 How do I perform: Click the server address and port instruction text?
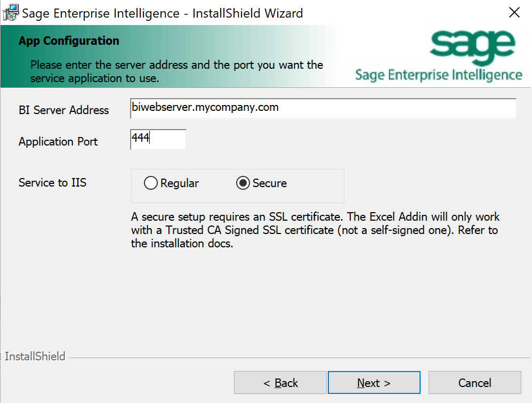(176, 71)
